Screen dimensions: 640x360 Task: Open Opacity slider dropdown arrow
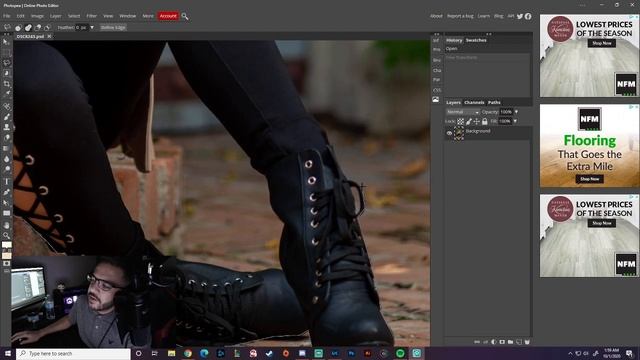tap(516, 112)
